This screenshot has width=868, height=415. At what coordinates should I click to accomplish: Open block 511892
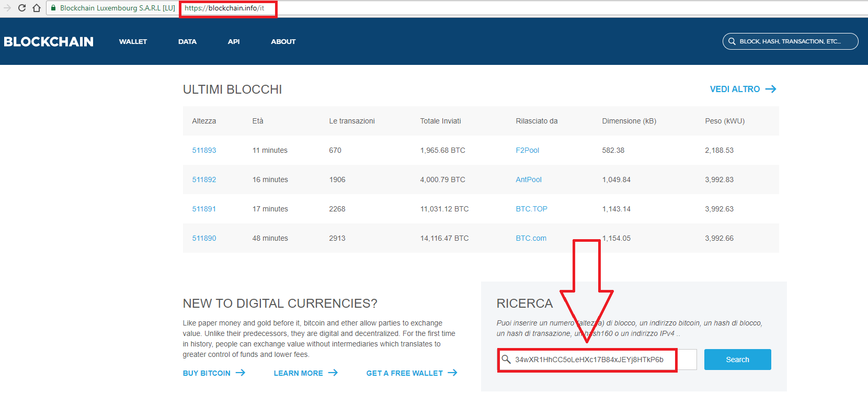coord(204,180)
